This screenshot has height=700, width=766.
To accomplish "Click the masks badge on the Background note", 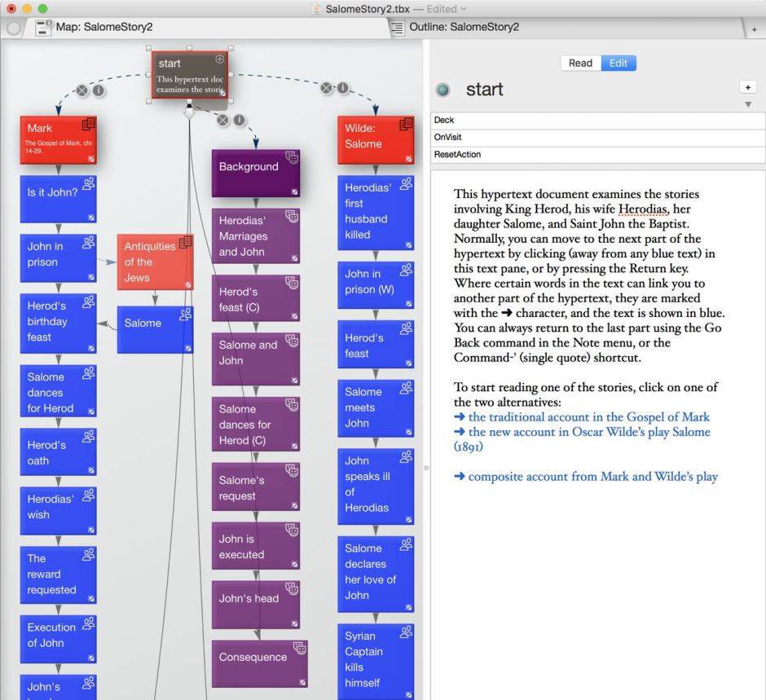I will [x=291, y=157].
